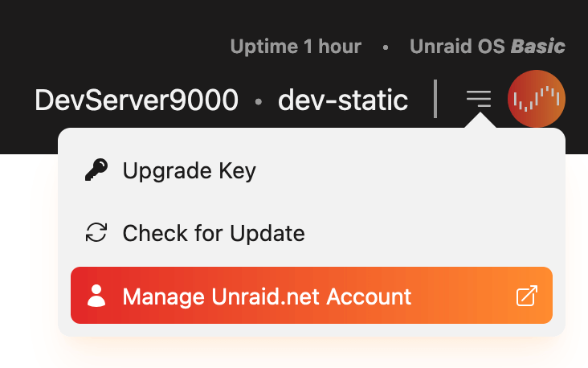588x368 pixels.
Task: Click the DevServer9000 server name
Action: tap(137, 100)
